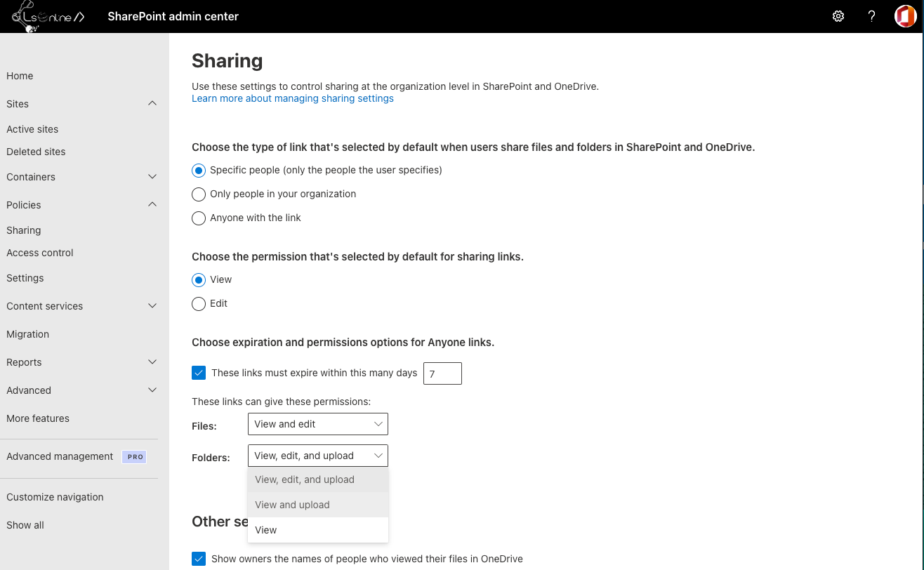This screenshot has height=570, width=924.
Task: Pick View, edit, and upload option
Action: tap(318, 479)
